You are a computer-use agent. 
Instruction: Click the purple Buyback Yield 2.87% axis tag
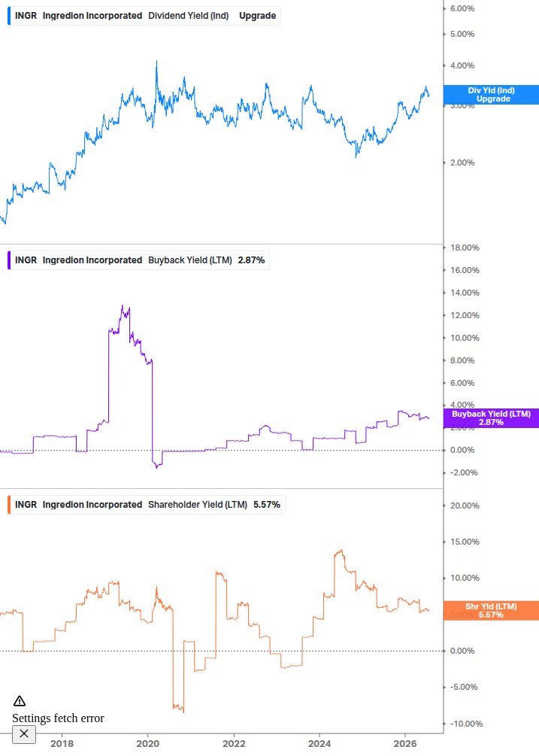[491, 418]
